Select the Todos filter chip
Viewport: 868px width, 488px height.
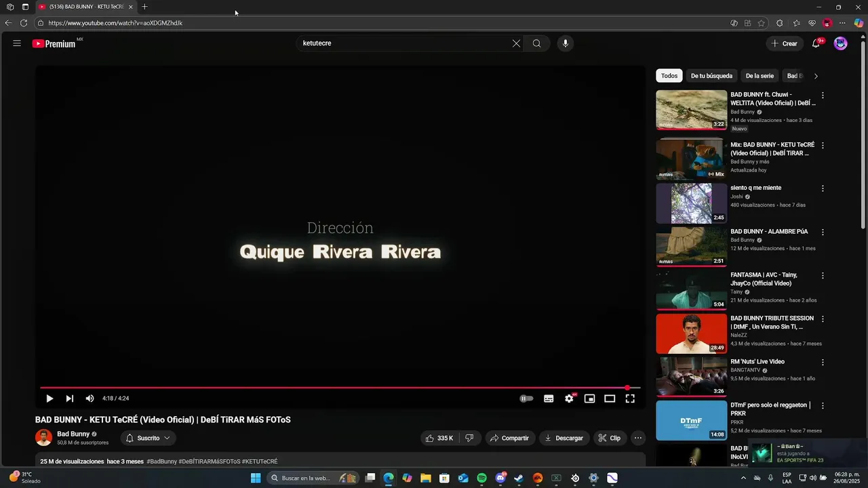click(x=669, y=76)
